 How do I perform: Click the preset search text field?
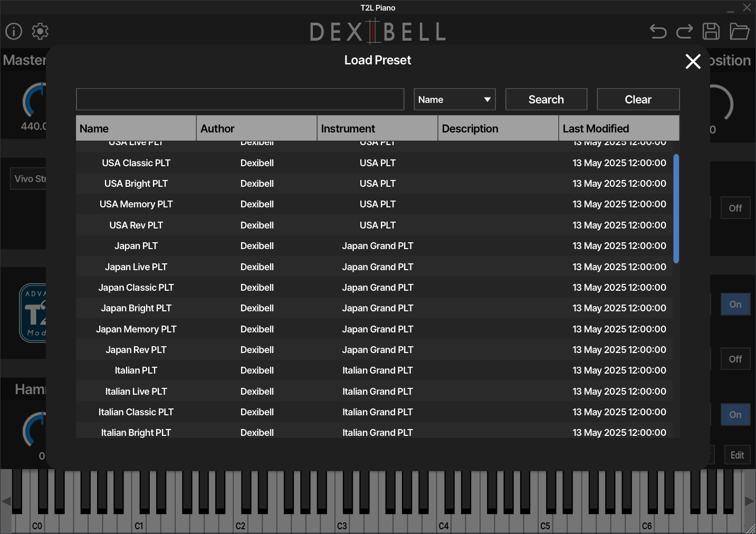[240, 100]
